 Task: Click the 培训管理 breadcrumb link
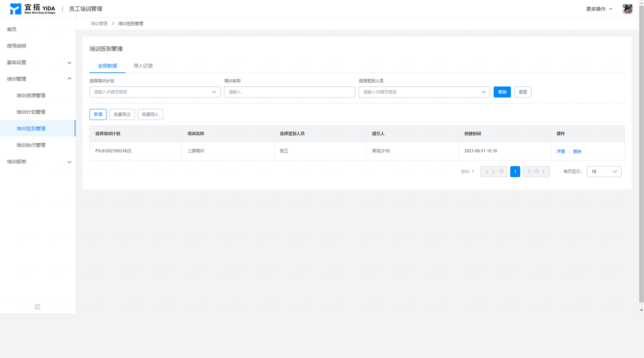click(99, 24)
